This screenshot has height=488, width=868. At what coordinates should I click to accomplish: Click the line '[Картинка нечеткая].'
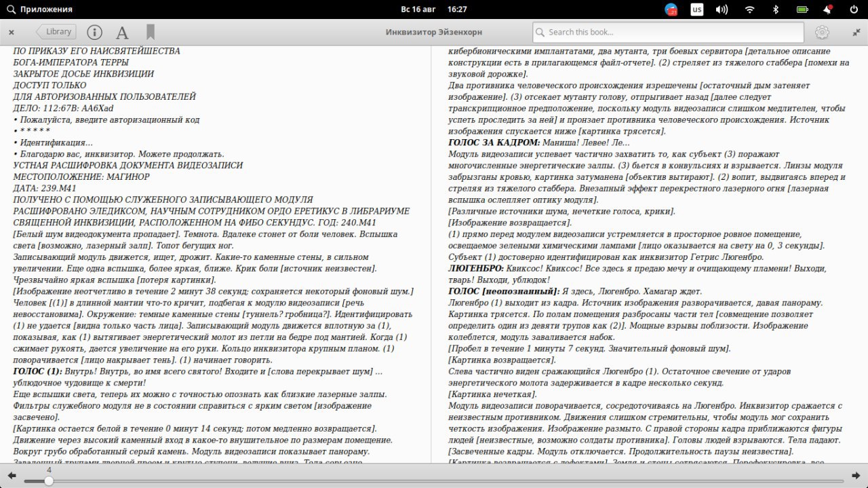[492, 395]
